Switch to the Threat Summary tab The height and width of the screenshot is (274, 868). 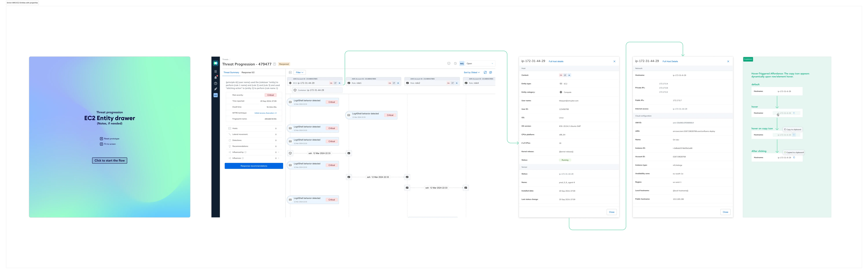231,72
